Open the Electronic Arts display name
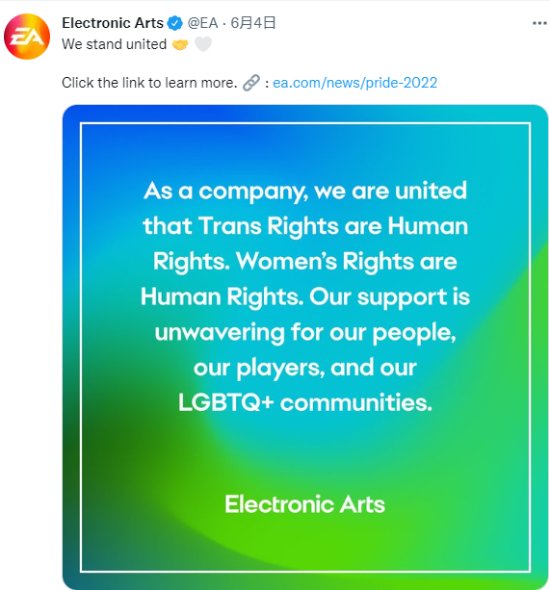 [x=113, y=23]
